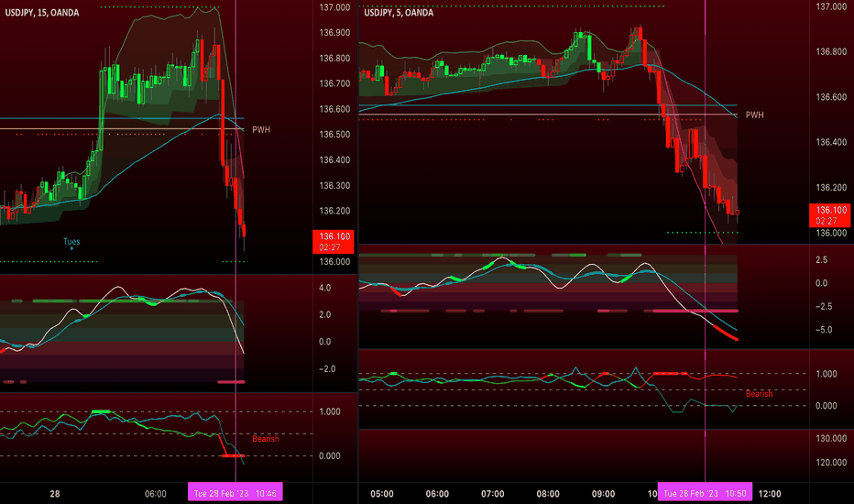Click 136.600 on the 15-minute chart price scale
Image resolution: width=854 pixels, height=504 pixels.
pos(334,109)
